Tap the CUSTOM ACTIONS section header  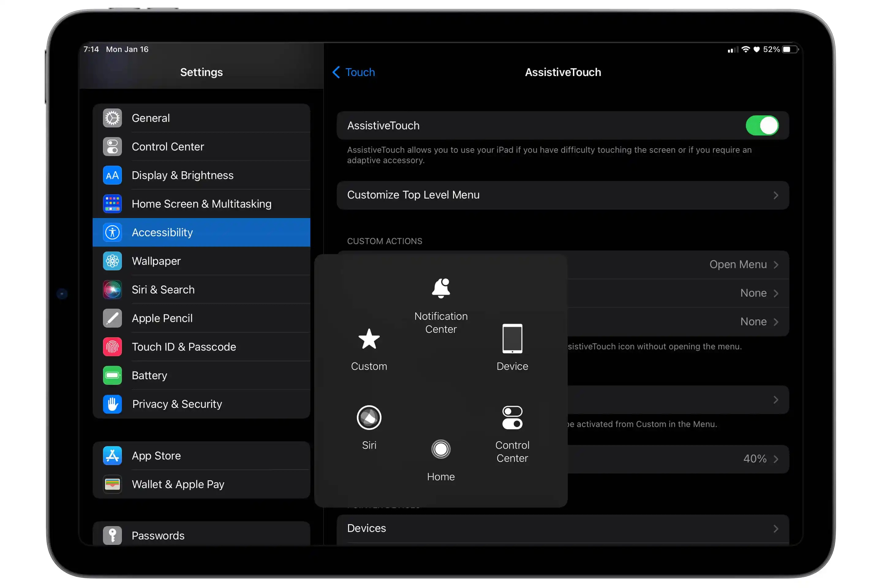pos(384,241)
